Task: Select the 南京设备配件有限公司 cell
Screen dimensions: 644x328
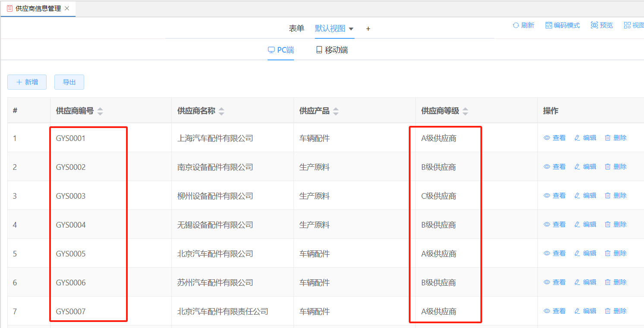Action: pos(215,167)
